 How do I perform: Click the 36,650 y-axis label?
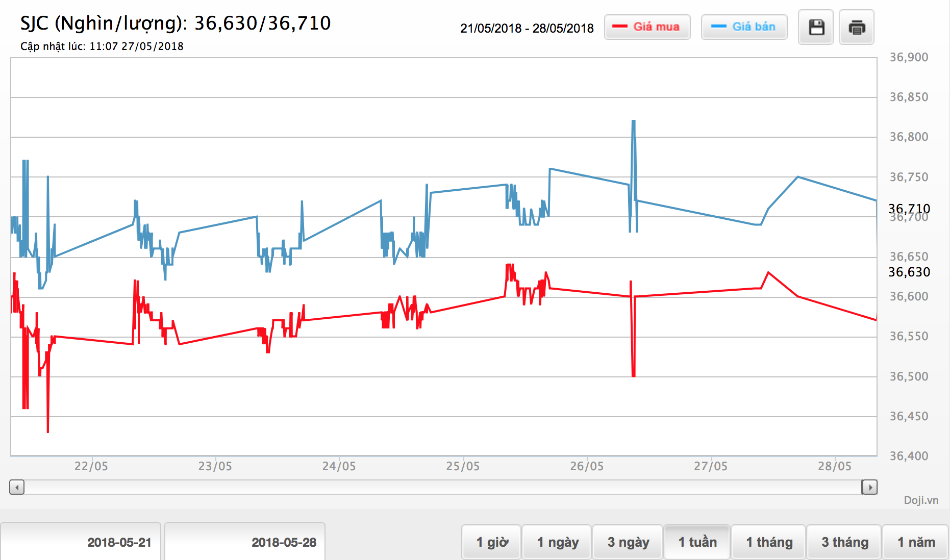click(909, 257)
